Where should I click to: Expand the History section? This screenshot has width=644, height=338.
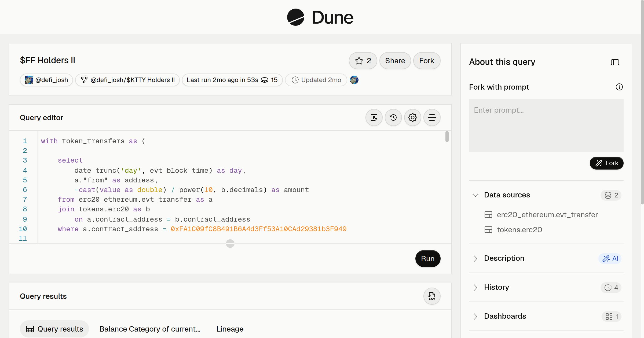[x=475, y=287]
